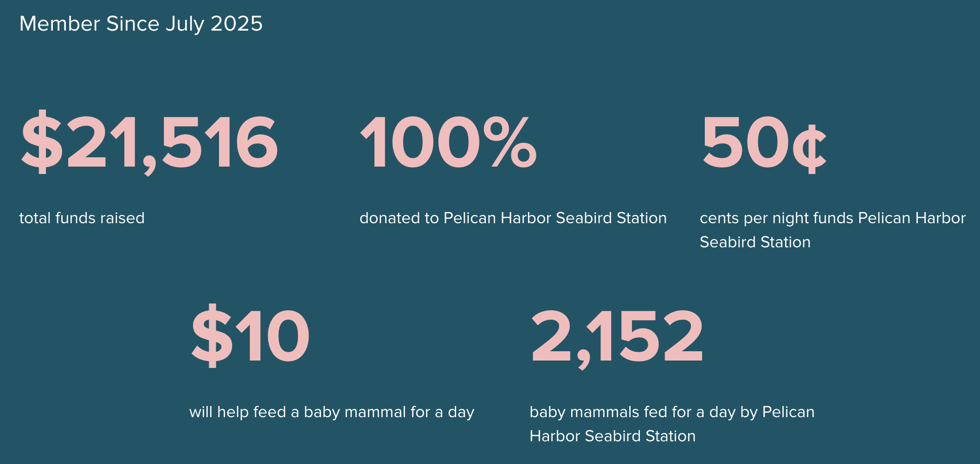Screen dimensions: 980x464
Task: Click Seabird Station under the 50¢ caption
Action: [755, 242]
